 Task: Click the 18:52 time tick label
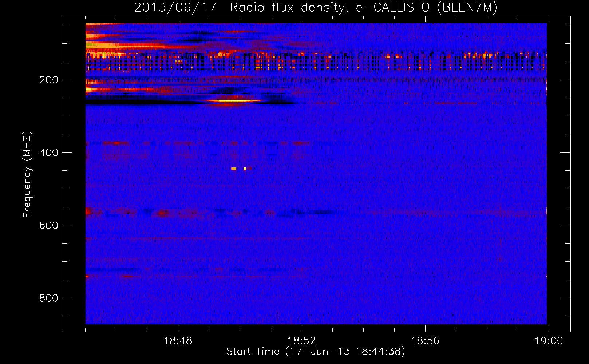tap(302, 341)
